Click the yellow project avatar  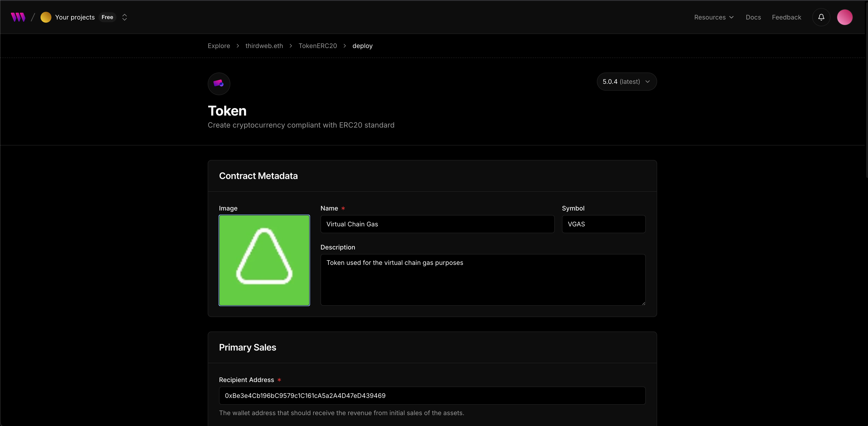click(46, 17)
